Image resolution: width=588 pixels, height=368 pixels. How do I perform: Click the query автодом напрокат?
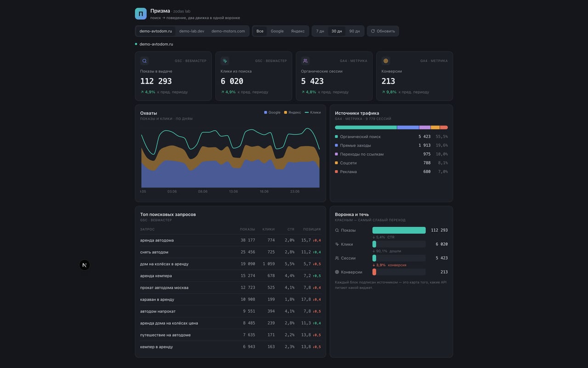pos(158,311)
